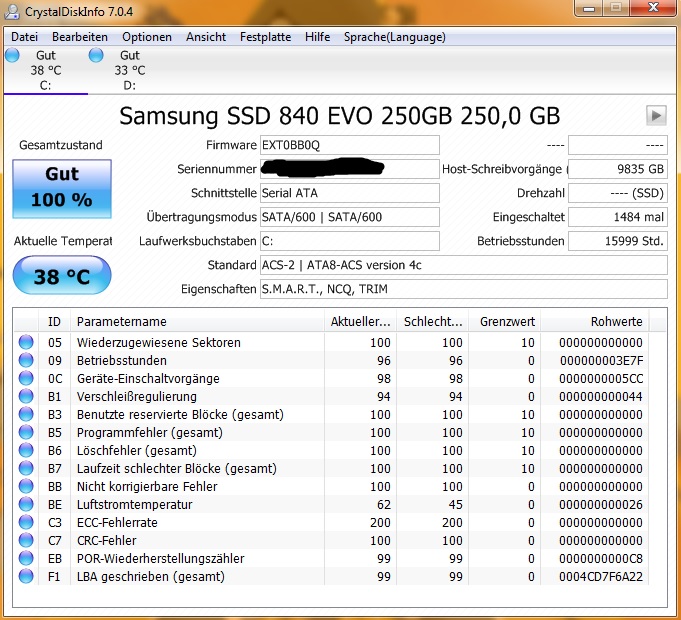Click status icon of row 0C Geräte-Einschaltvorgänge
Screen dimensions: 681x620
(26, 378)
